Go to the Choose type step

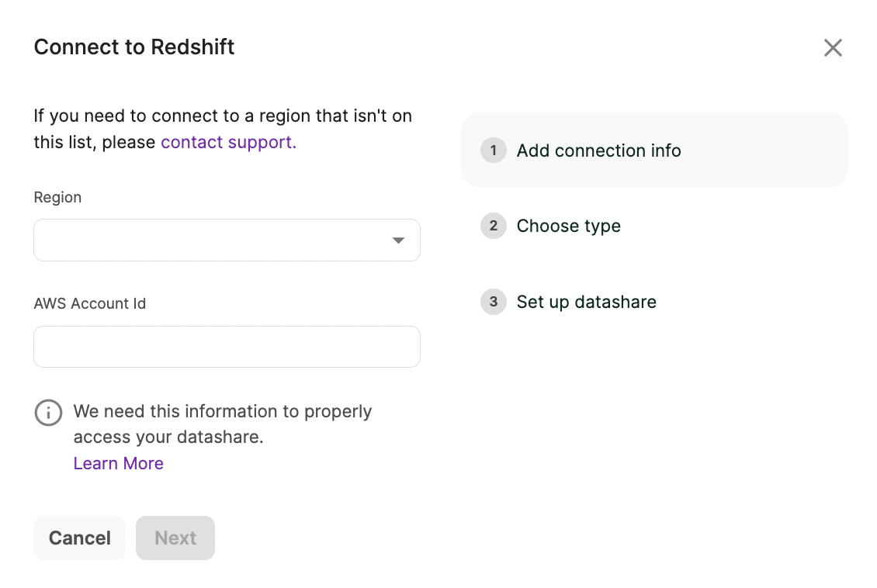pos(568,227)
